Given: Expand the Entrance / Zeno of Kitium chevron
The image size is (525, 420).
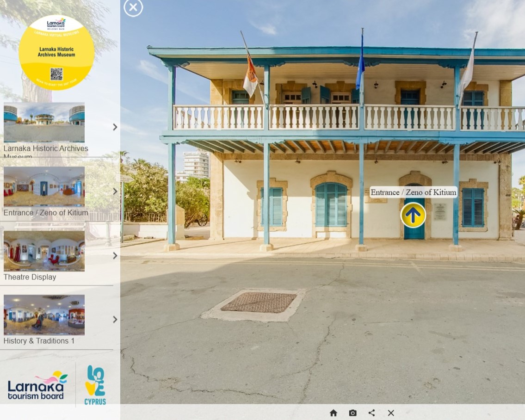Looking at the screenshot, I should tap(115, 191).
